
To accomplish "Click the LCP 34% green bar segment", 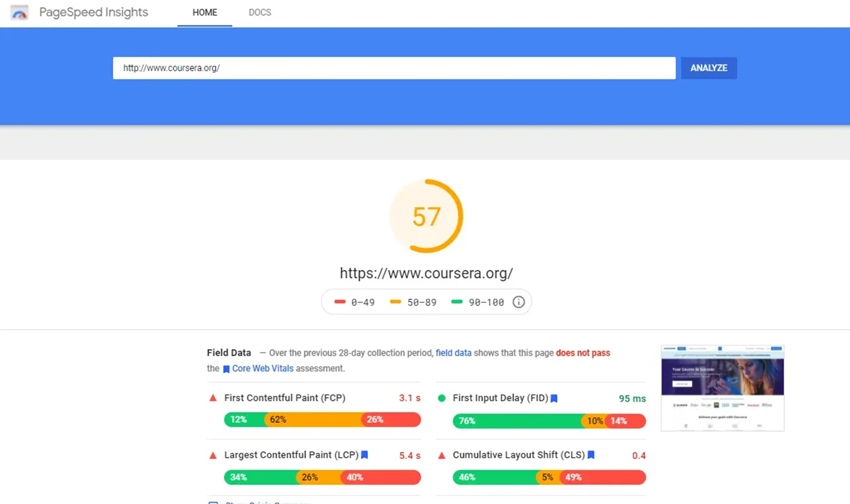I will [260, 477].
